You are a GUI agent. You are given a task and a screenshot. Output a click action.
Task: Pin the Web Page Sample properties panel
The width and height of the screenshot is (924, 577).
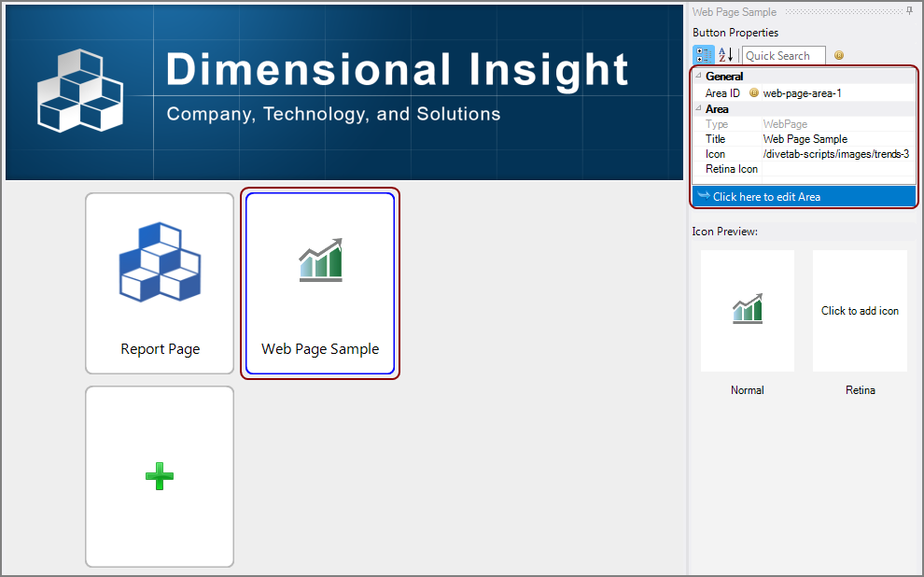[x=910, y=11]
